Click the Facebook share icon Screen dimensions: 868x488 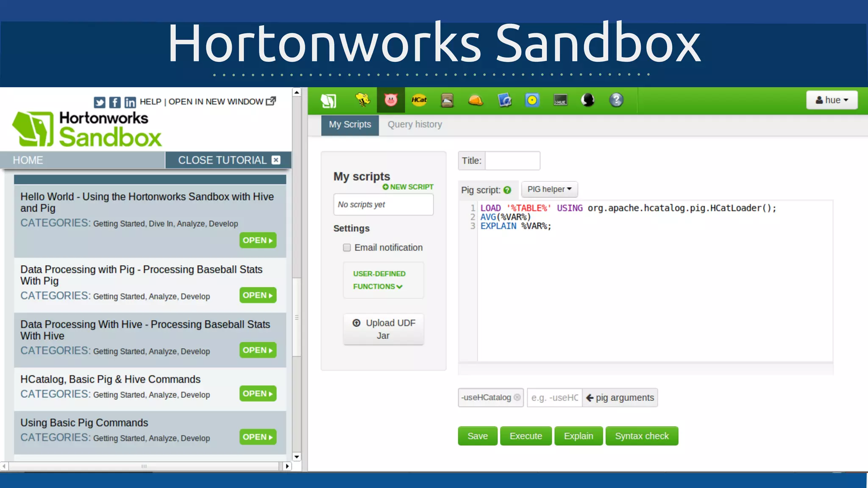coord(115,102)
